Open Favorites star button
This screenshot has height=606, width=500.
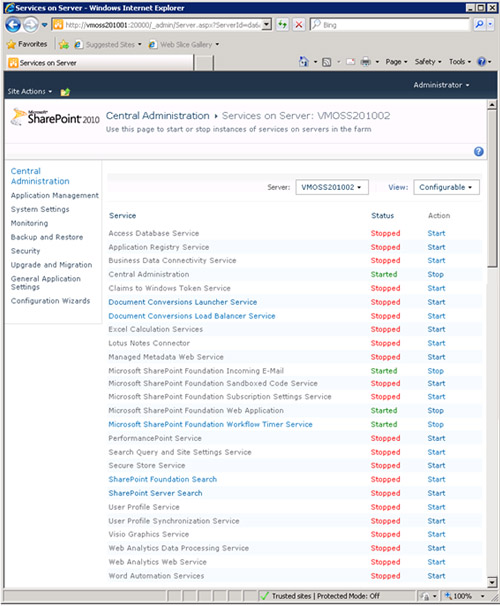coord(27,44)
